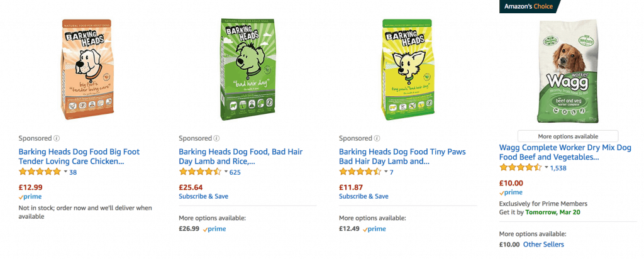Click the Sponsored info icon on Bad Hair Day listing

coord(218,138)
